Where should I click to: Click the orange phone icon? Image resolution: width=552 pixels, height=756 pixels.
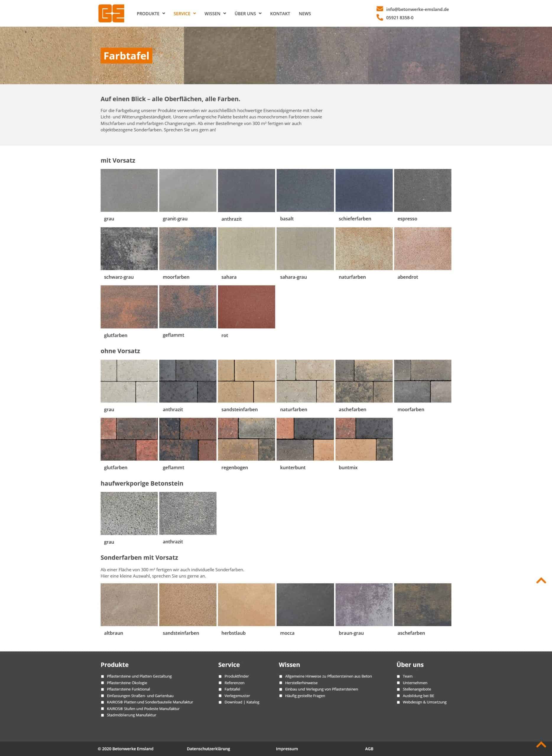coord(380,17)
